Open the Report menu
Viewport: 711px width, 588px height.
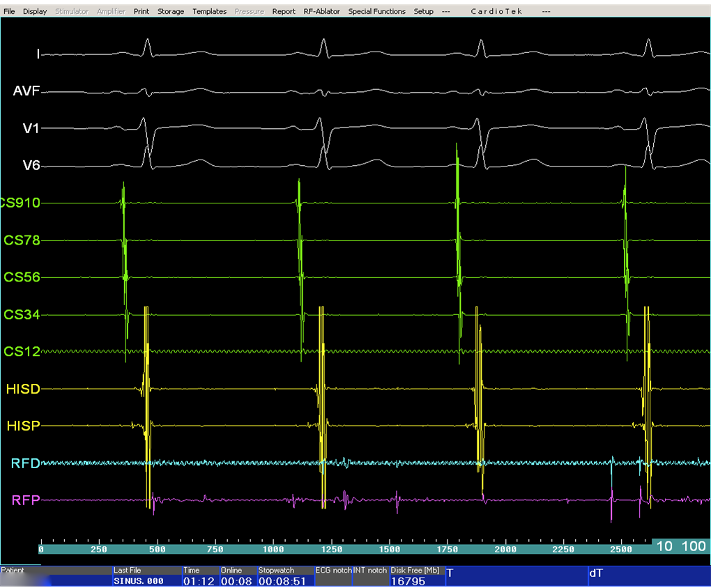point(284,11)
